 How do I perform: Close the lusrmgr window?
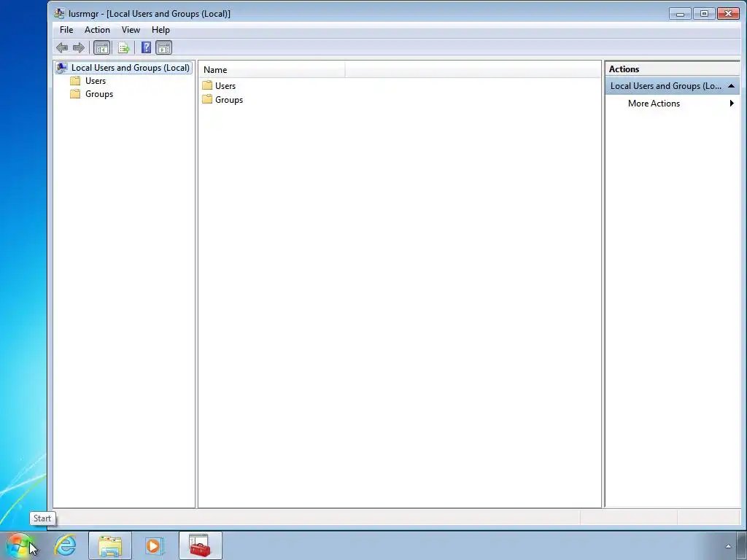pos(728,13)
